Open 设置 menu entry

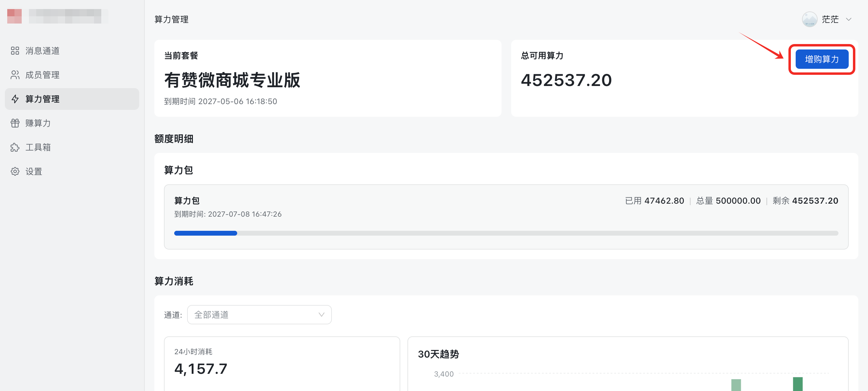click(x=72, y=171)
